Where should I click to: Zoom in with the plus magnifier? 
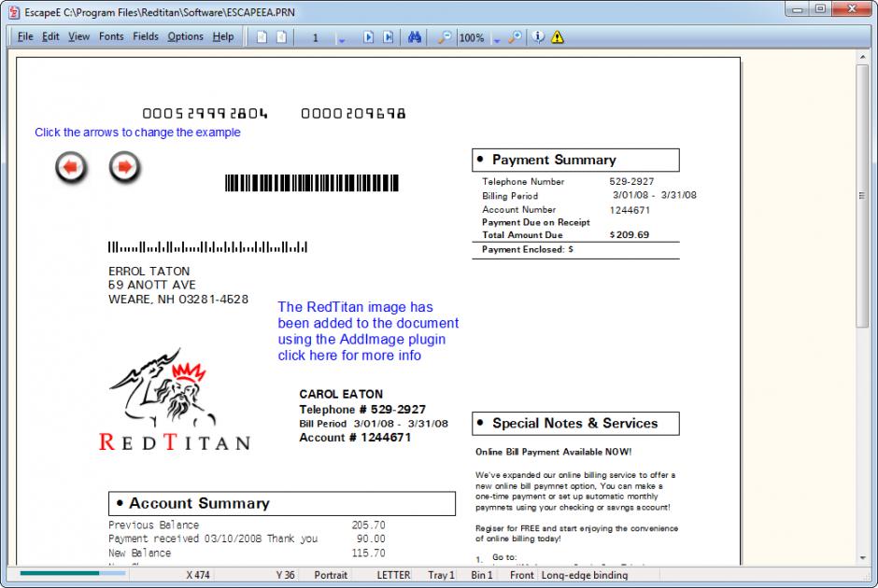click(x=515, y=37)
